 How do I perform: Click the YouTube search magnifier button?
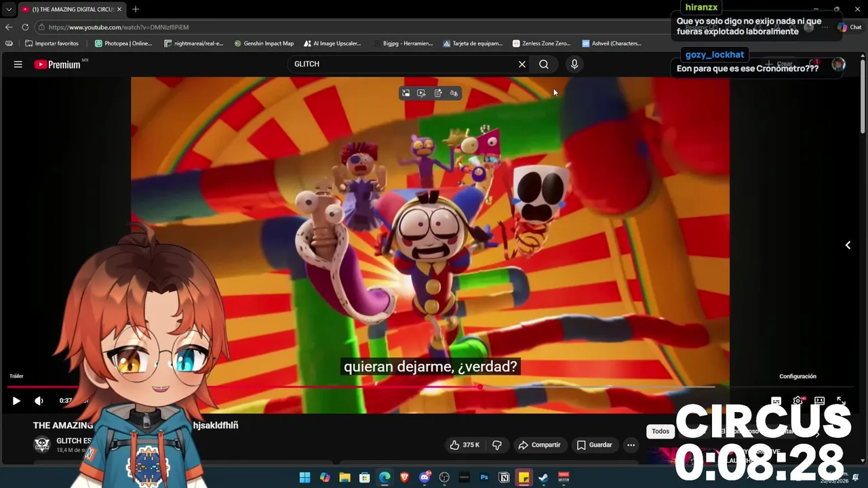(x=544, y=64)
